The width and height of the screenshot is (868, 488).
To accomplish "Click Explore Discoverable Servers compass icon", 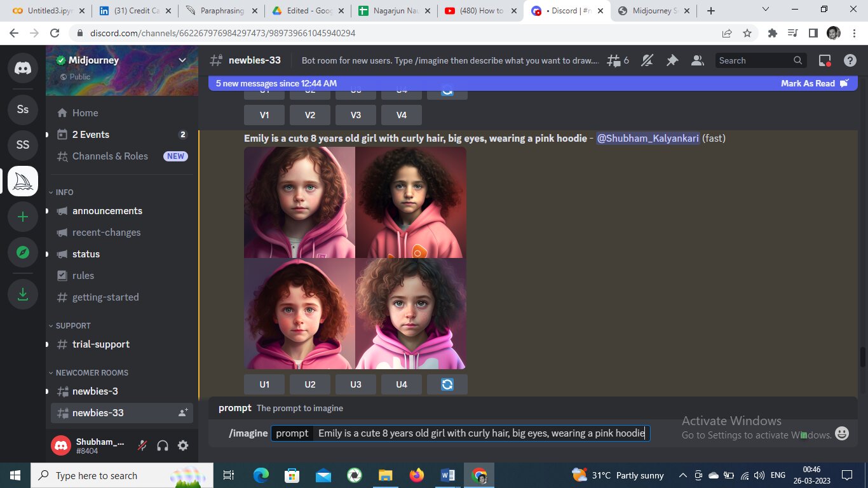I will (x=23, y=253).
